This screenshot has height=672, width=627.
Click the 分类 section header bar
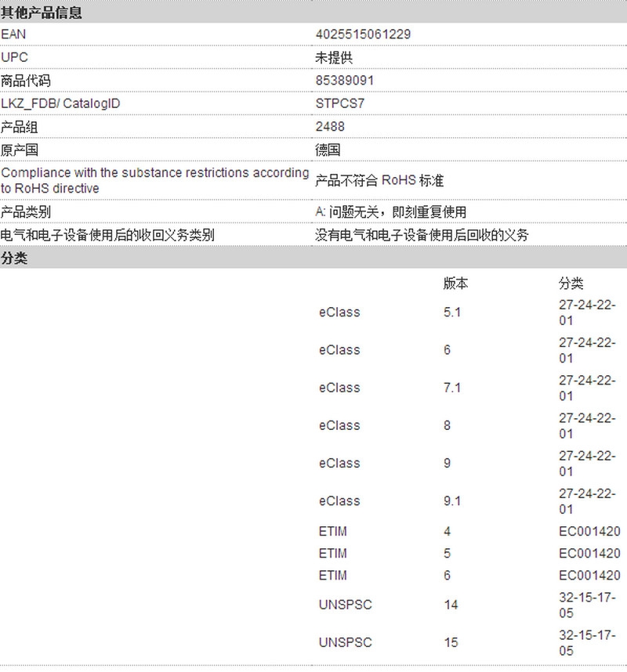click(313, 258)
